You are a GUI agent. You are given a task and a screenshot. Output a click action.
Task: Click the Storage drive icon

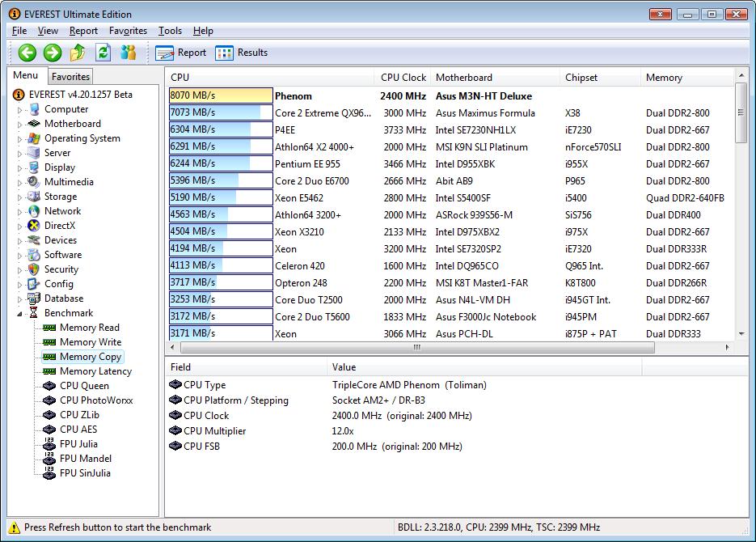pyautogui.click(x=34, y=197)
